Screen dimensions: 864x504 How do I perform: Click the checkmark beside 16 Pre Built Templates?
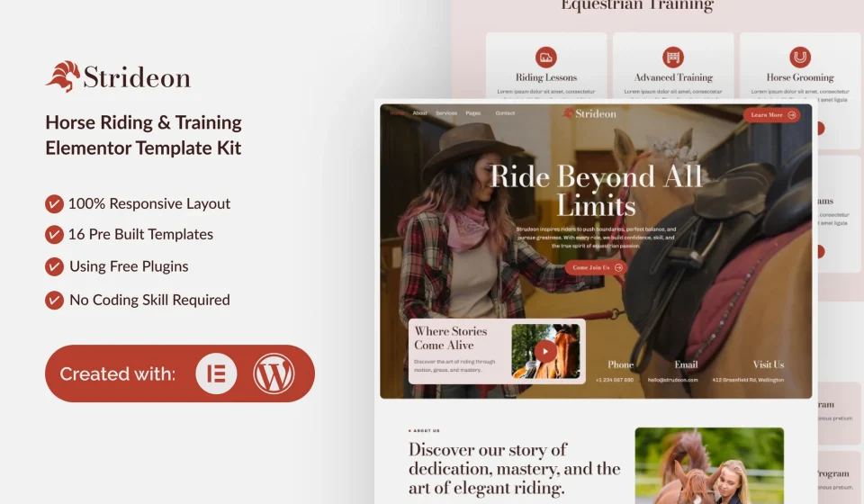click(54, 234)
